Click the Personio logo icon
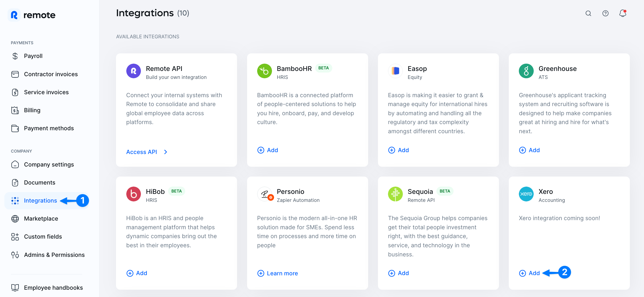The image size is (644, 297). [x=264, y=194]
